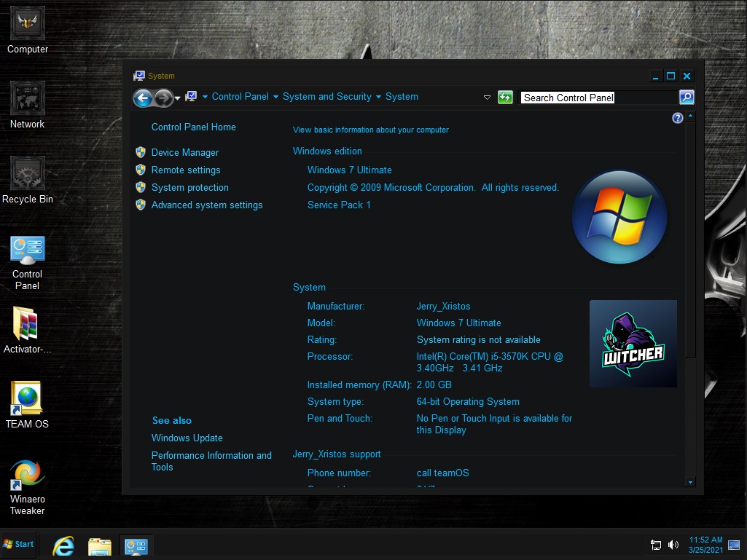Select the Control Panel taskbar button
This screenshot has height=560, width=747.
(136, 546)
